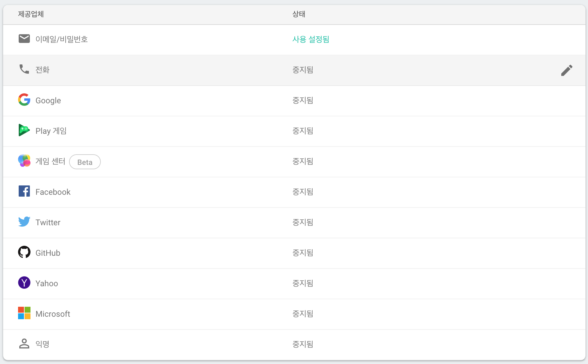Screen dimensions: 588x364
Task: Select the 제공업체 column header
Action: click(31, 14)
